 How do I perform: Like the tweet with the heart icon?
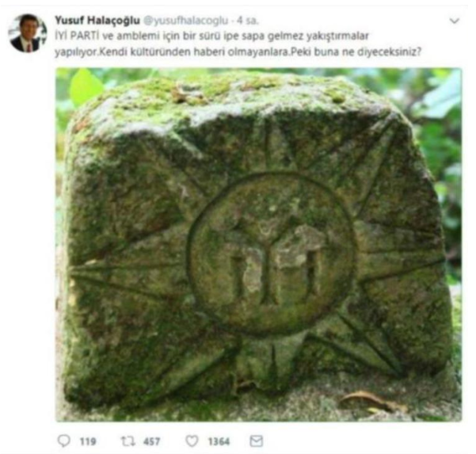tap(192, 441)
